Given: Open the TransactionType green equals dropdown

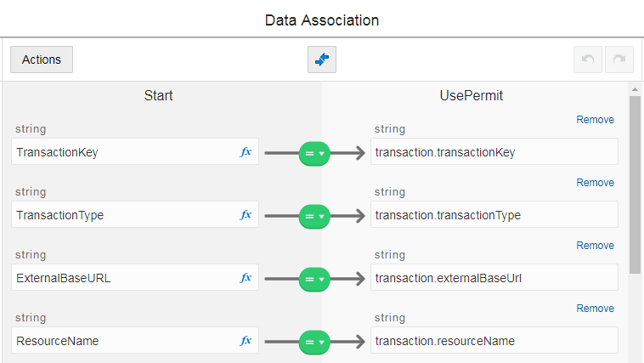Looking at the screenshot, I should 314,216.
